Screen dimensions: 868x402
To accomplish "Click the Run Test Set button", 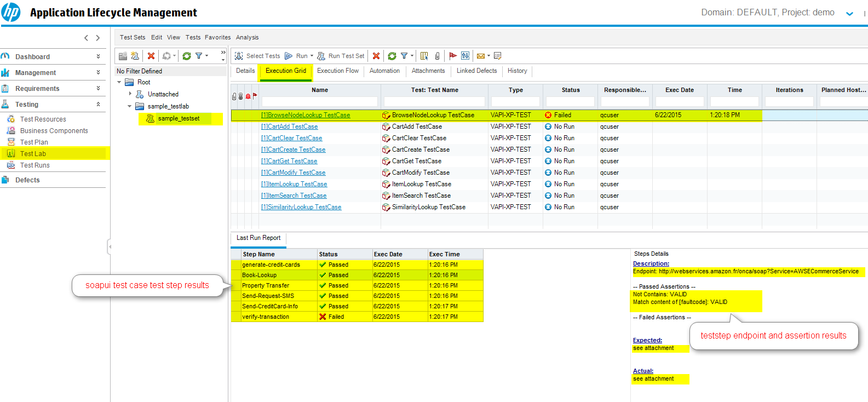I will click(x=341, y=56).
